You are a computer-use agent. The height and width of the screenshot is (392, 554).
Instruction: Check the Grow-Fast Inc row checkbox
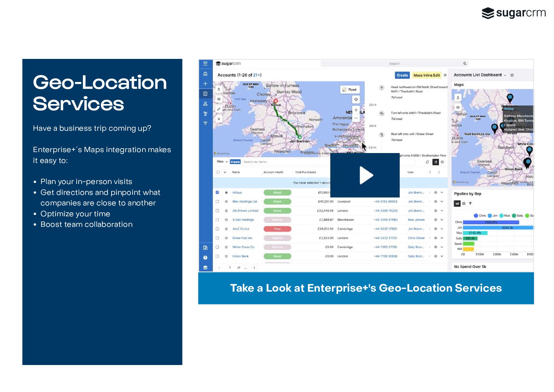click(x=217, y=238)
